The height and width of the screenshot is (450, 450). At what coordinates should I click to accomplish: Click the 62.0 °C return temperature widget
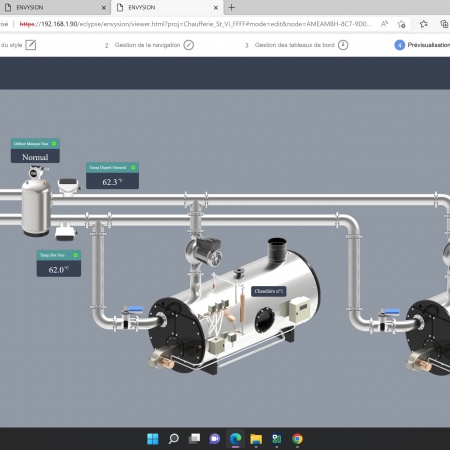[x=59, y=263]
